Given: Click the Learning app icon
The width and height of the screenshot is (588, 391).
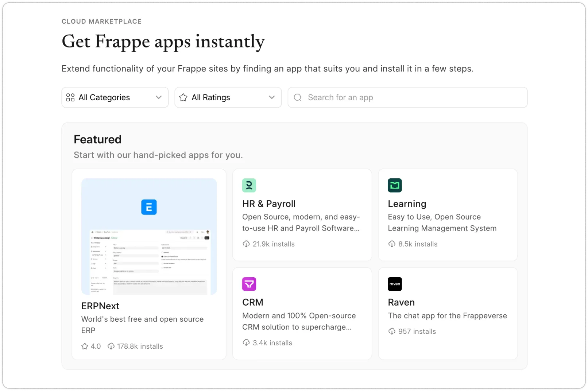Looking at the screenshot, I should click(x=395, y=185).
